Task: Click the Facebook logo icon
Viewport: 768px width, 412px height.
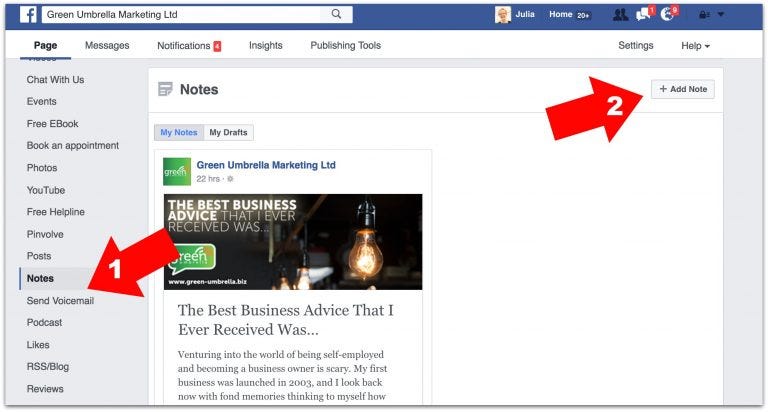Action: pyautogui.click(x=28, y=15)
